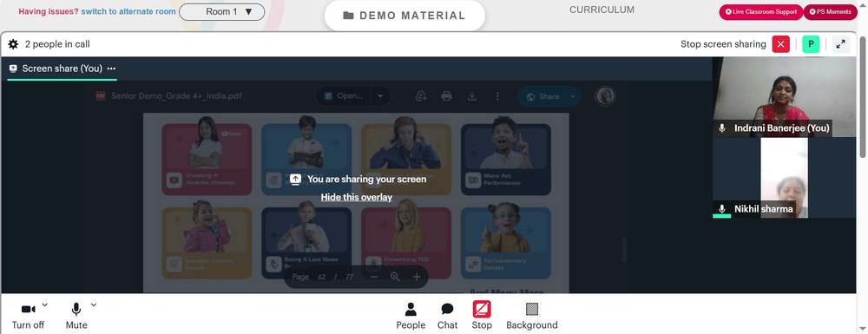Image resolution: width=868 pixels, height=334 pixels.
Task: Open PDF viewer more actions menu
Action: pyautogui.click(x=497, y=96)
